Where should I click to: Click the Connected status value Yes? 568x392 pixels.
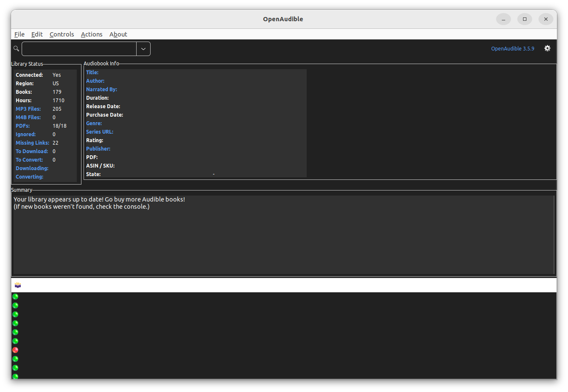57,75
